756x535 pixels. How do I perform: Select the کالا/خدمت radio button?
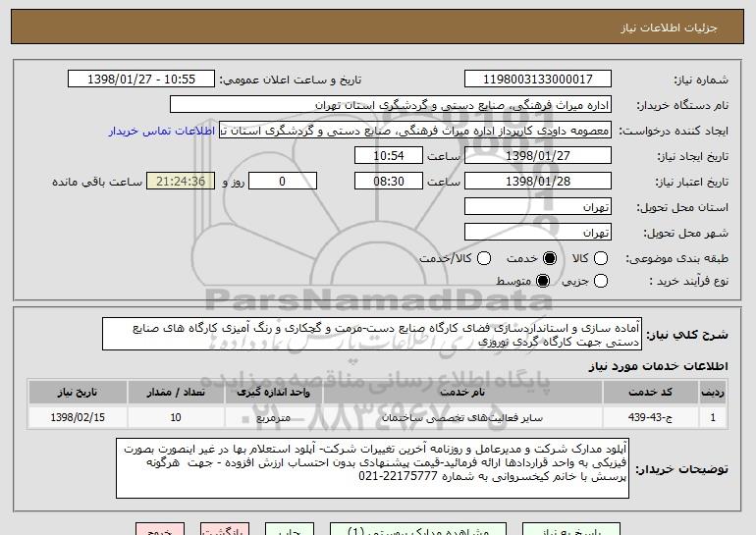[484, 259]
